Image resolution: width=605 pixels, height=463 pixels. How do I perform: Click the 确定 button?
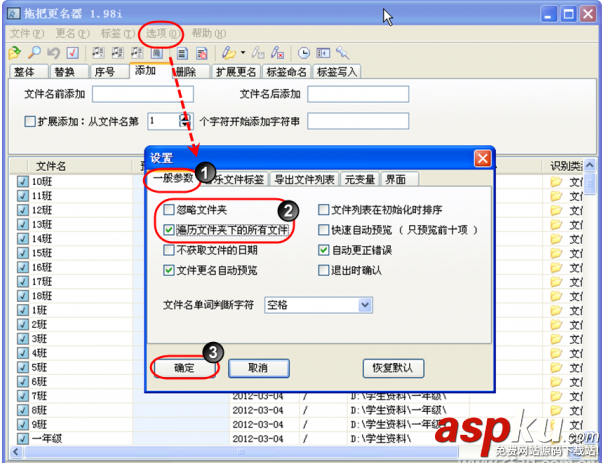(x=184, y=368)
